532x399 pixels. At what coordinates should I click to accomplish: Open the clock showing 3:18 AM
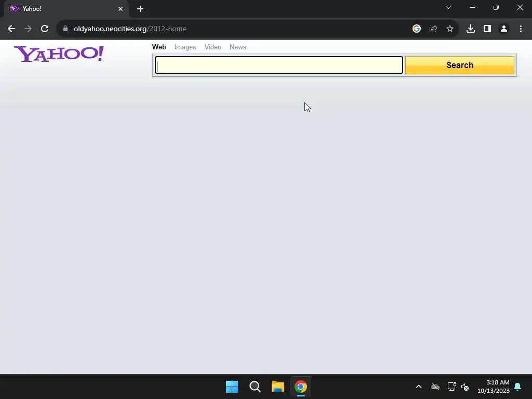pos(494,387)
